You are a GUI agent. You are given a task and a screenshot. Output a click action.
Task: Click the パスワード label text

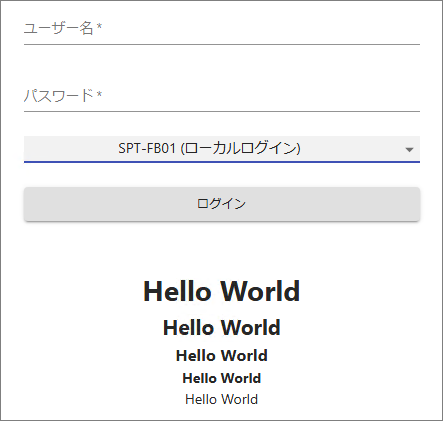[x=59, y=96]
